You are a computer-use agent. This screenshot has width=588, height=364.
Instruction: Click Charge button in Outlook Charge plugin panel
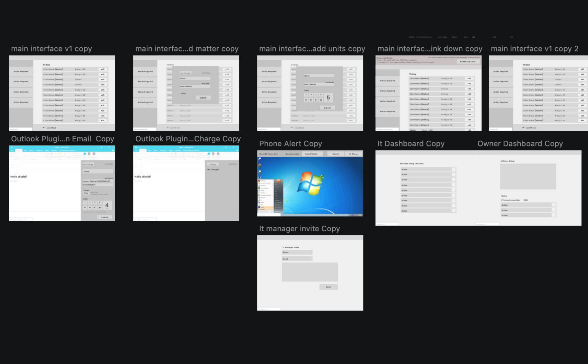[x=213, y=164]
